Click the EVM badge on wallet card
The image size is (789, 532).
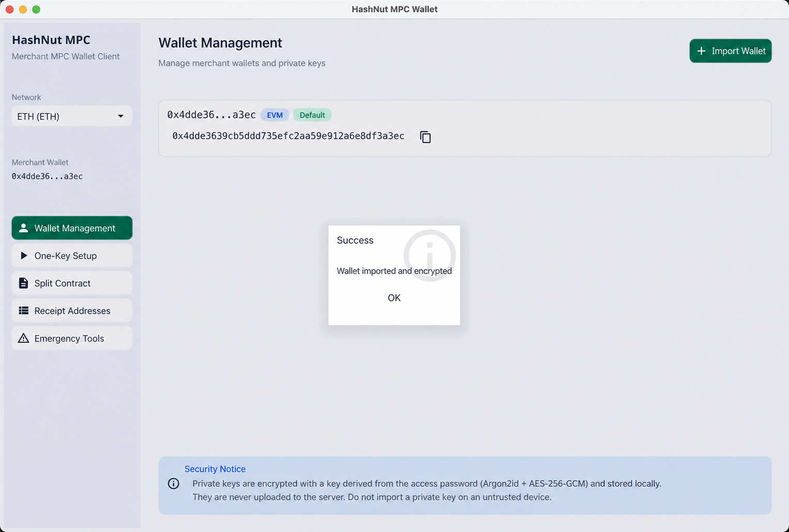click(274, 115)
